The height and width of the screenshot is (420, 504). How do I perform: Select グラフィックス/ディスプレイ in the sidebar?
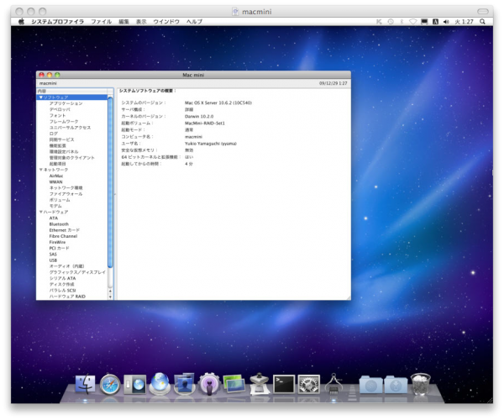(x=77, y=272)
